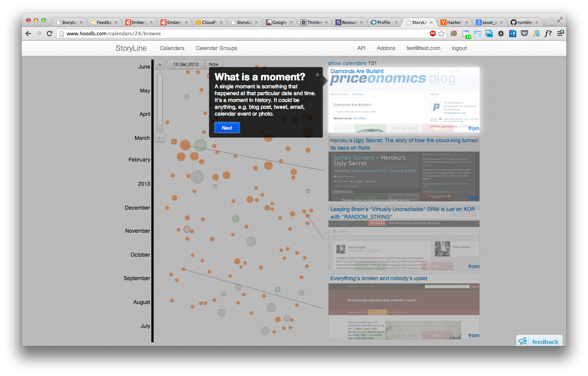This screenshot has width=588, height=376.
Task: Switch to the rumble GitHub tab
Action: click(525, 22)
